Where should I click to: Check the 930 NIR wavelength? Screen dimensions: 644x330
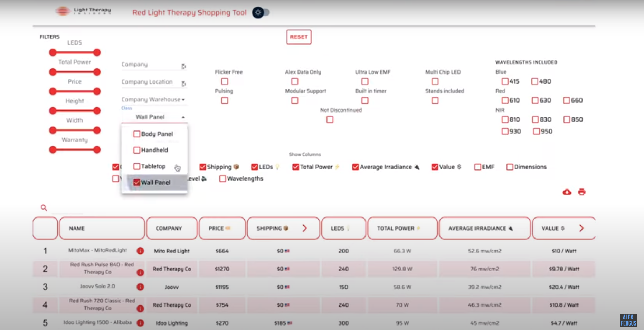click(505, 132)
